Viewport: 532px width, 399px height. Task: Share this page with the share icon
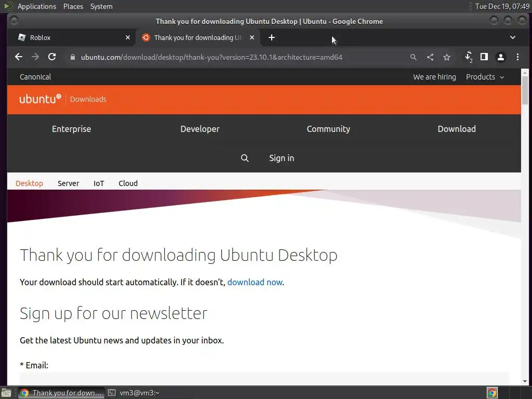click(x=430, y=57)
